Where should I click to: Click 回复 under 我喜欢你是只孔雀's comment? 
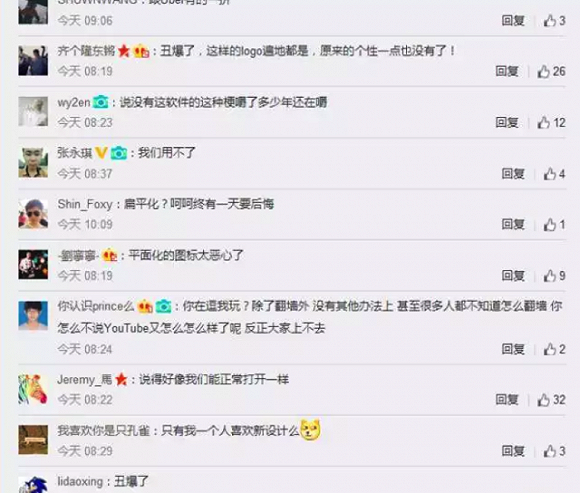tap(513, 451)
